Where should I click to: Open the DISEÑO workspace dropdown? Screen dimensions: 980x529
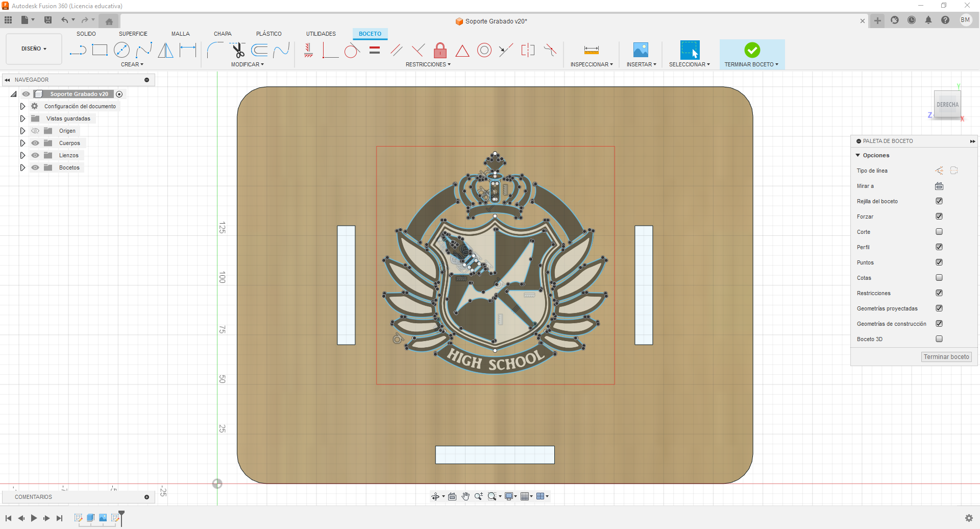point(34,49)
